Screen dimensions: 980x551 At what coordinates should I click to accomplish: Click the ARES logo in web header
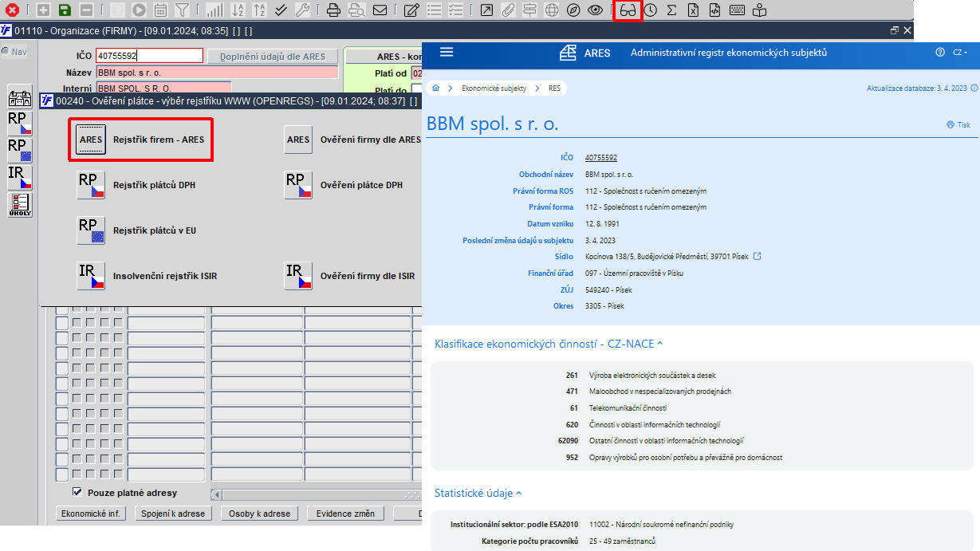[x=584, y=53]
